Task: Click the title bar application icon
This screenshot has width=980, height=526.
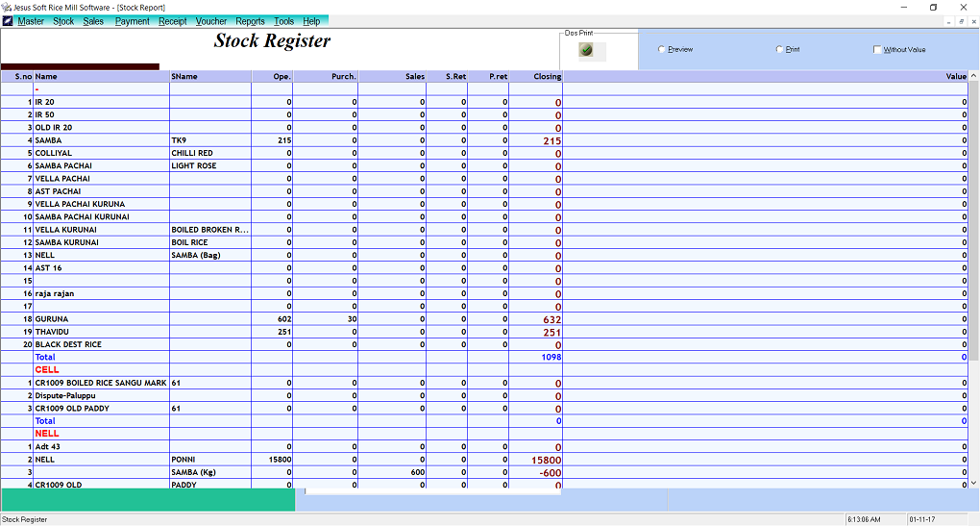Action: click(x=7, y=7)
